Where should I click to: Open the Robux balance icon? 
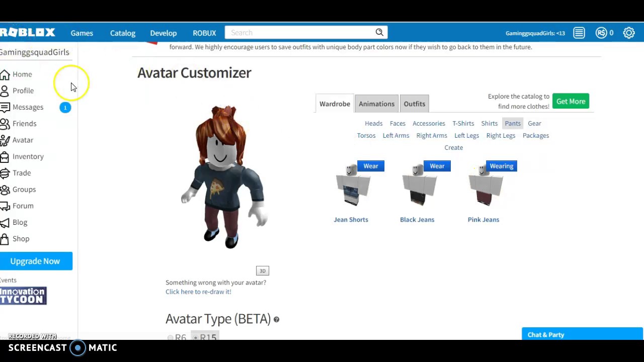coord(601,33)
